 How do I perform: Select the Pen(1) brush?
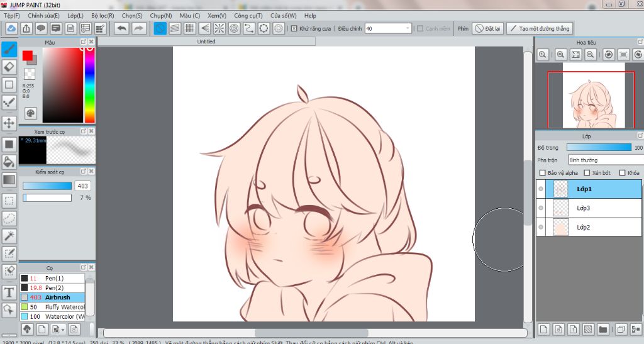click(x=52, y=279)
